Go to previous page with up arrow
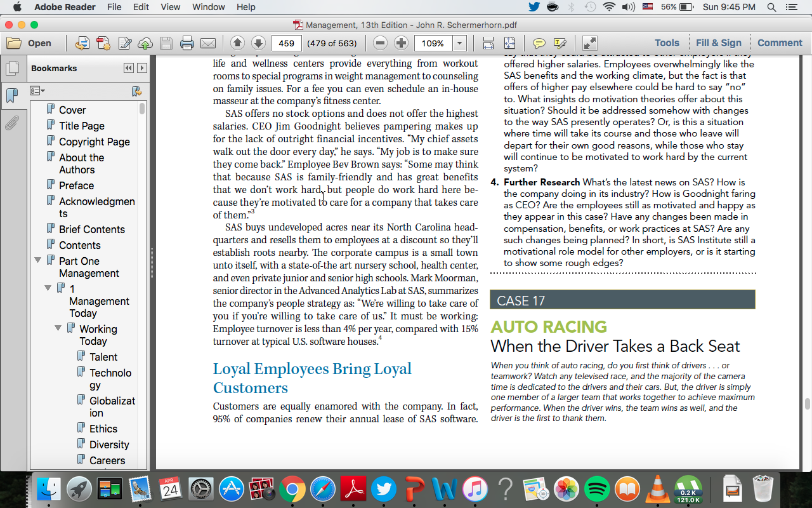Viewport: 812px width, 508px height. pyautogui.click(x=237, y=43)
